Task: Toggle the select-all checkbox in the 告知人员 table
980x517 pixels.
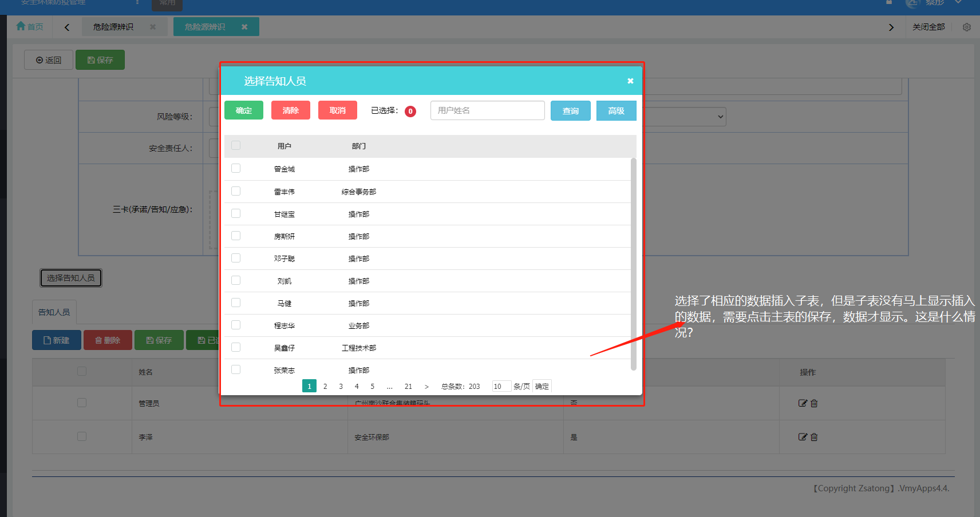Action: 82,371
